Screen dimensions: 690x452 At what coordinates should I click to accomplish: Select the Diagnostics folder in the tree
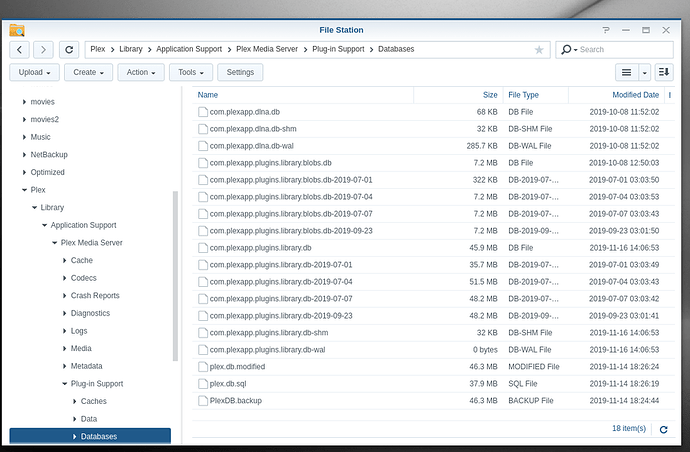click(x=90, y=313)
